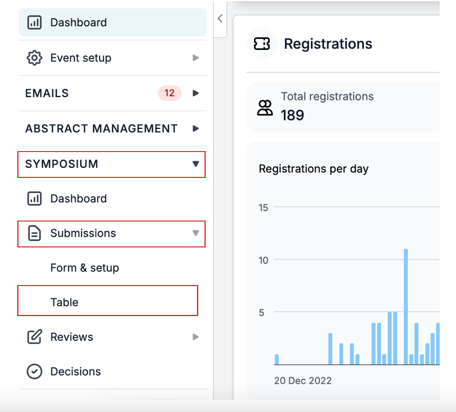Click the Event setup gear icon
This screenshot has height=412, width=456.
34,58
